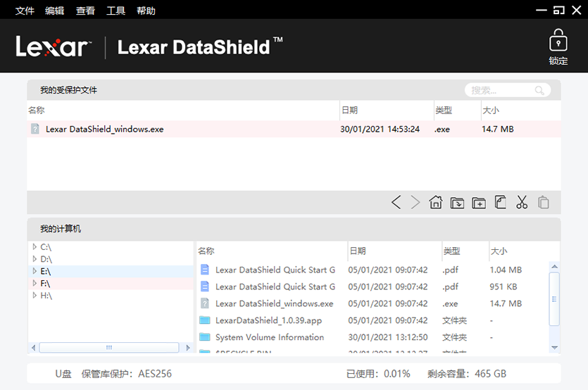Click the U盘 status label
The width and height of the screenshot is (588, 390).
click(63, 374)
